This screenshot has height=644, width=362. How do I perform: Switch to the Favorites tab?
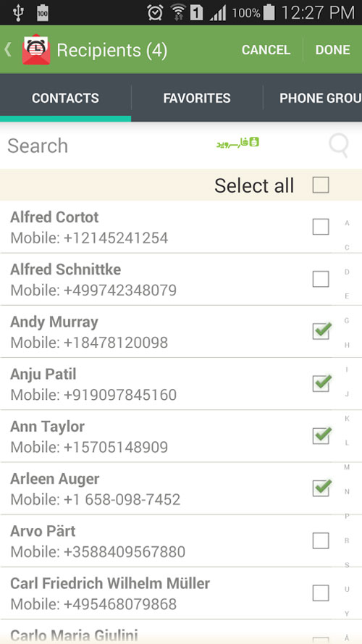(197, 99)
